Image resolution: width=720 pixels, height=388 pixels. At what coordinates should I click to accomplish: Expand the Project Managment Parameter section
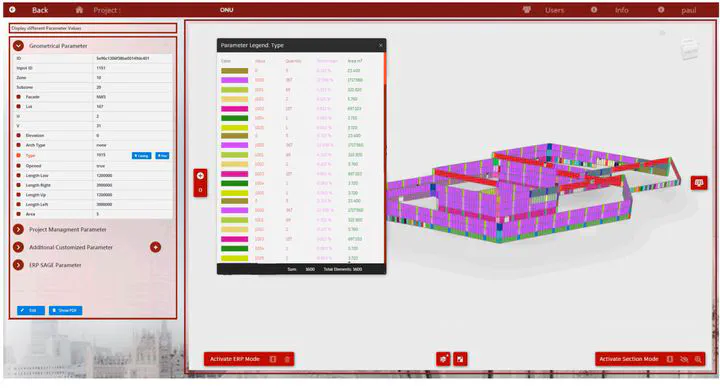point(18,229)
